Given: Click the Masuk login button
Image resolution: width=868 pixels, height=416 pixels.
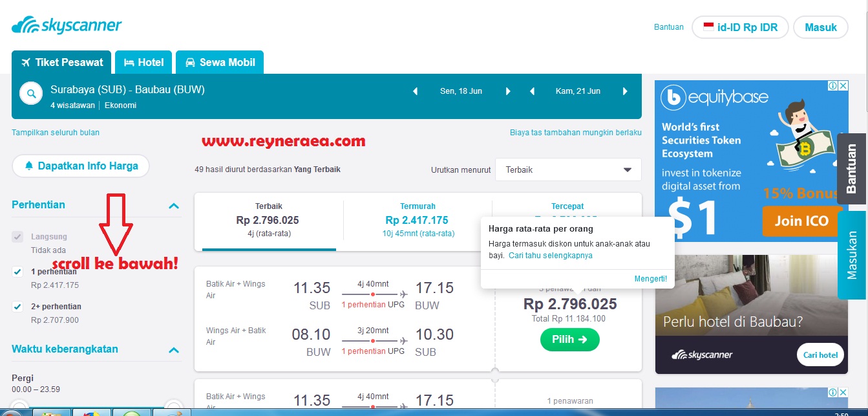Looking at the screenshot, I should [x=821, y=27].
